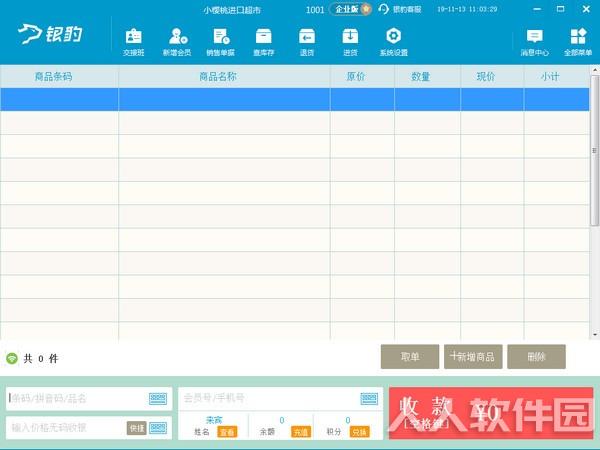Click the orange 兑换 redeem button
600x450 pixels.
click(x=359, y=432)
